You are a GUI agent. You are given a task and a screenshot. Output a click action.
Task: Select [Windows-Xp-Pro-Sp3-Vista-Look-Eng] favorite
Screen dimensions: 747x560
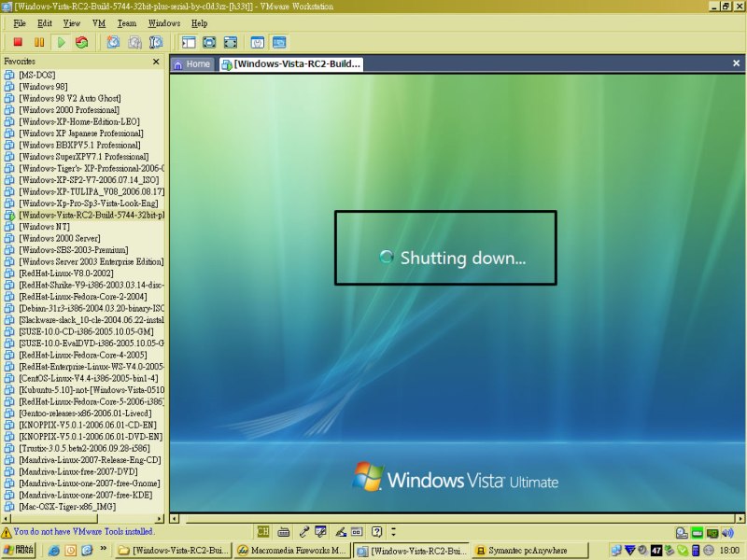tap(89, 203)
